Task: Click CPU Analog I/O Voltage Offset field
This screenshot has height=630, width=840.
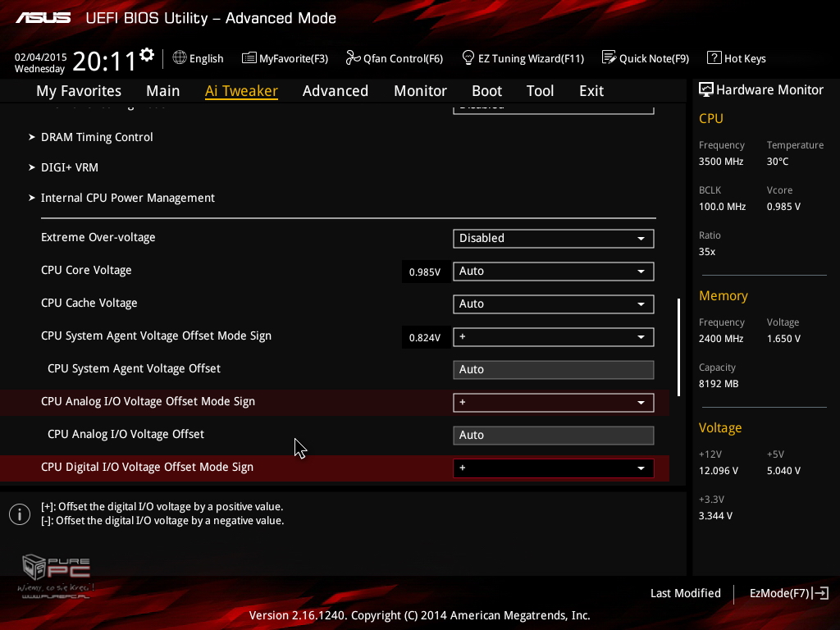Action: (554, 435)
